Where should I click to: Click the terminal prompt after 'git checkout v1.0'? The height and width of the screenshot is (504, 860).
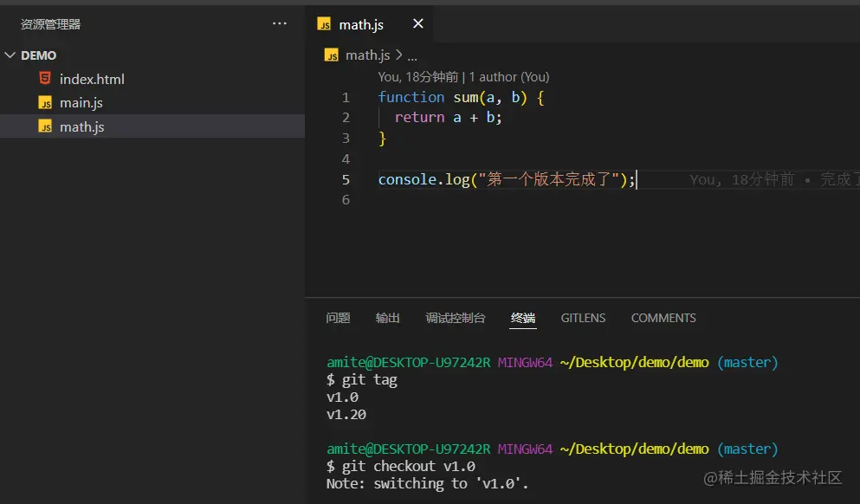tap(485, 466)
